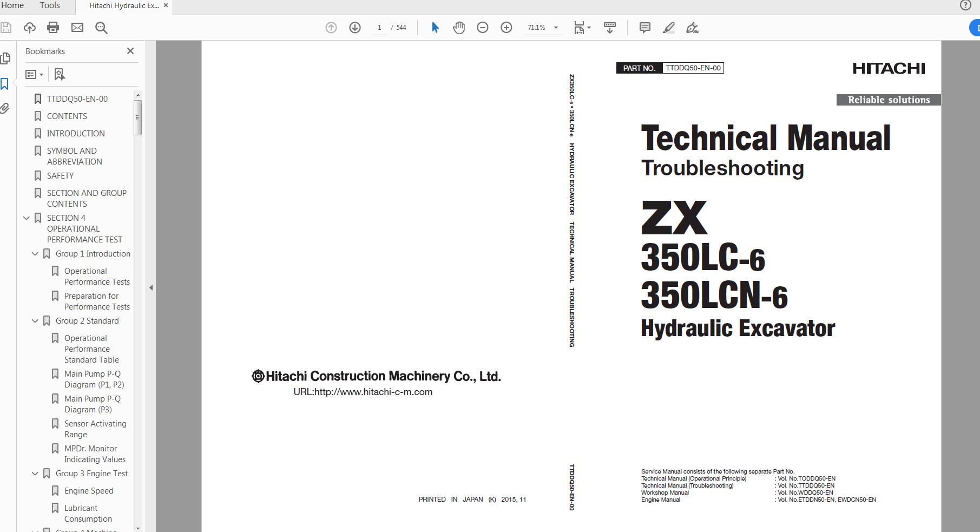This screenshot has height=532, width=980.
Task: Zoom out with minus icon
Action: (x=483, y=28)
